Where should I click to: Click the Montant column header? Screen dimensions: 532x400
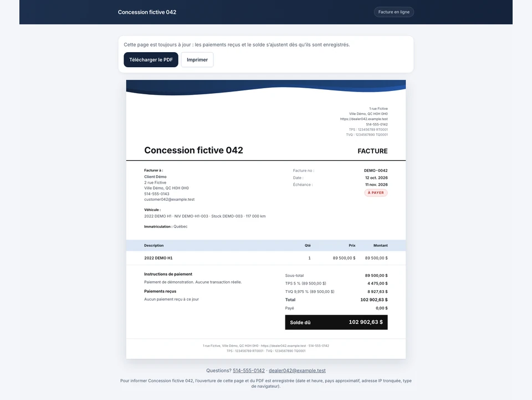click(380, 246)
